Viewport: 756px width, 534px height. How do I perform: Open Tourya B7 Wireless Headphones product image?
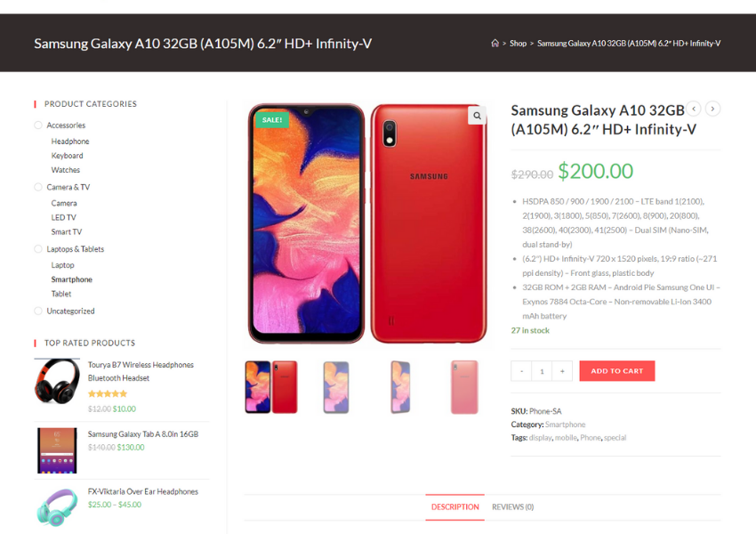point(57,381)
